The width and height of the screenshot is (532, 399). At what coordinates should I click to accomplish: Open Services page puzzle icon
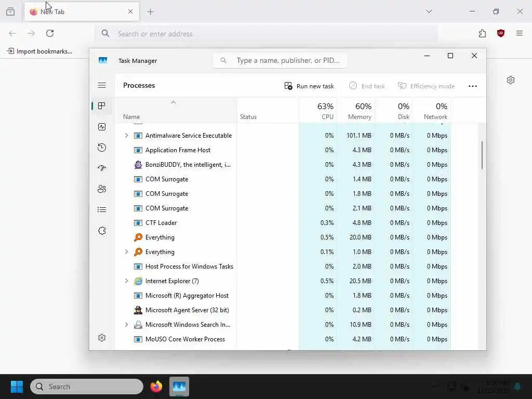102,231
